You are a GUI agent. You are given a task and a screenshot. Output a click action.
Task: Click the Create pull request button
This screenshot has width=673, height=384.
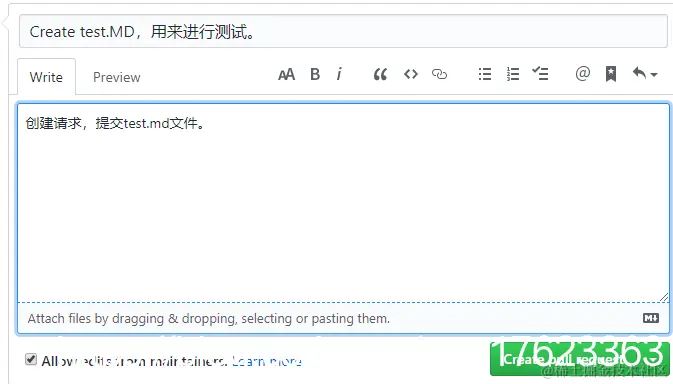(x=579, y=359)
